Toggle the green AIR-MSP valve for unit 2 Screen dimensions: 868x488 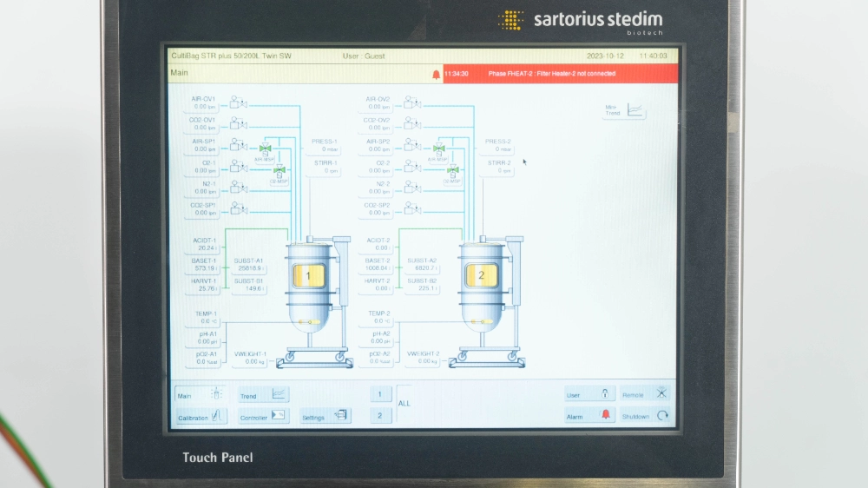click(437, 148)
